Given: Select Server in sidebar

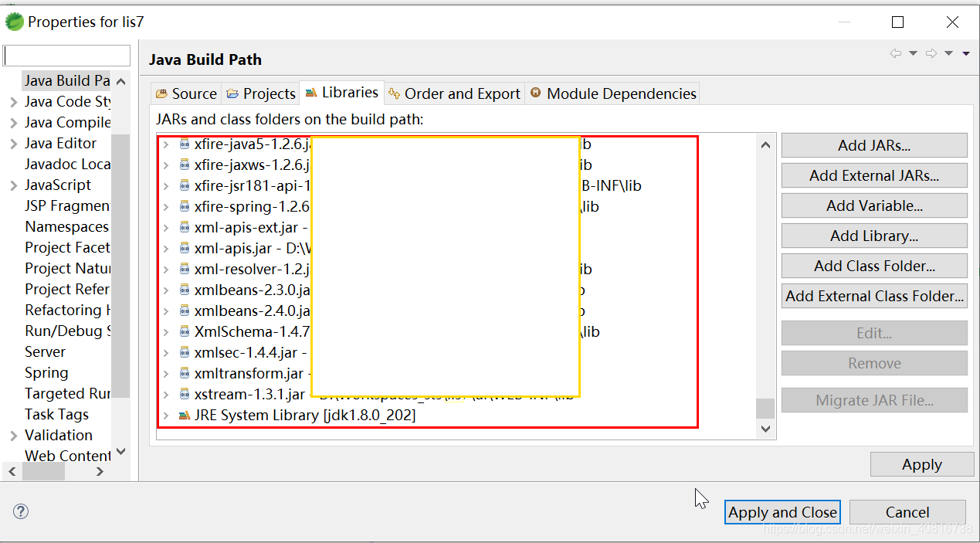Looking at the screenshot, I should click(45, 352).
